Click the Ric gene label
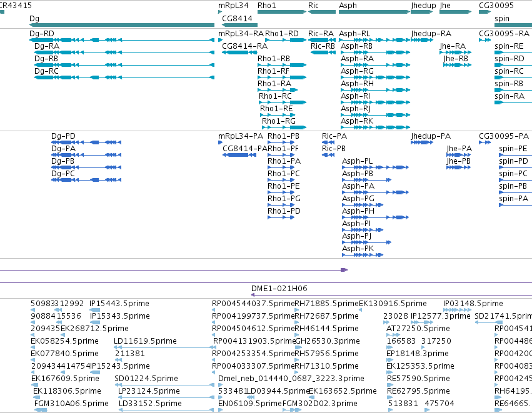532x413 pixels. click(x=313, y=6)
